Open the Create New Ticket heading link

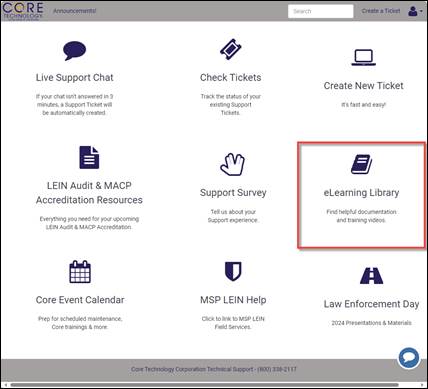[x=364, y=86]
